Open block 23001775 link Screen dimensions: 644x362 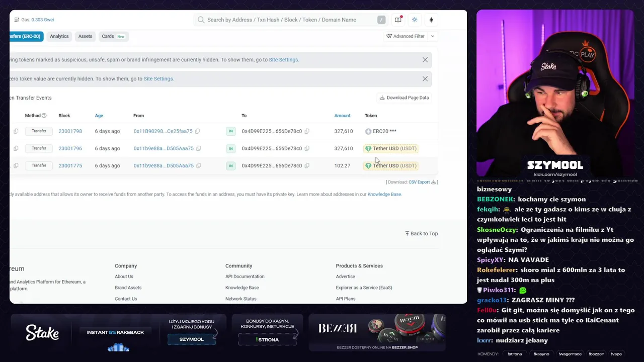70,165
